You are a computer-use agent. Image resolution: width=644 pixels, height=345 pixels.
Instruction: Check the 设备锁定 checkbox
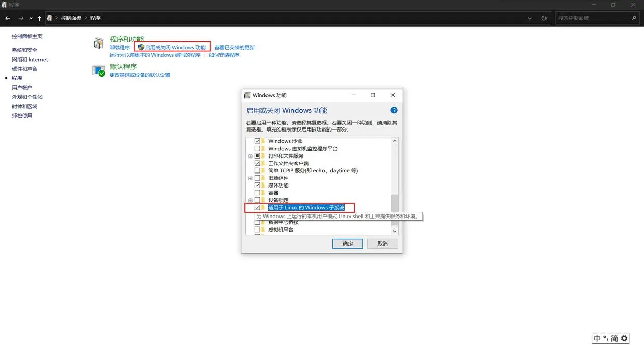click(257, 200)
